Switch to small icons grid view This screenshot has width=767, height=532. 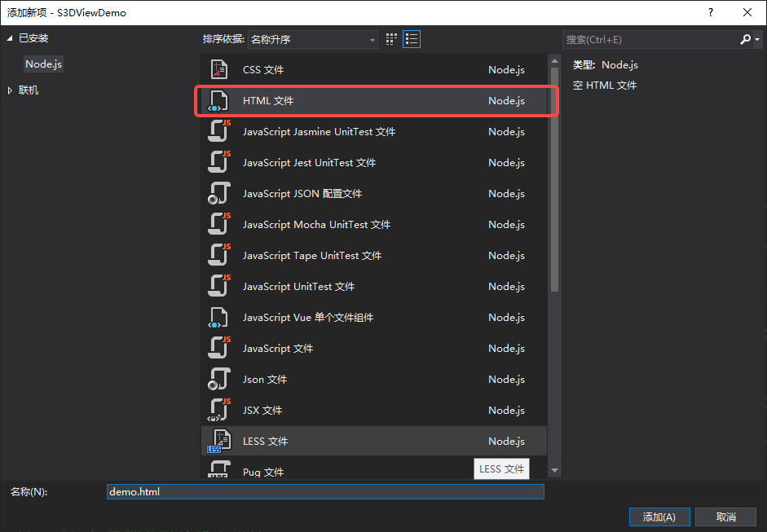[391, 39]
